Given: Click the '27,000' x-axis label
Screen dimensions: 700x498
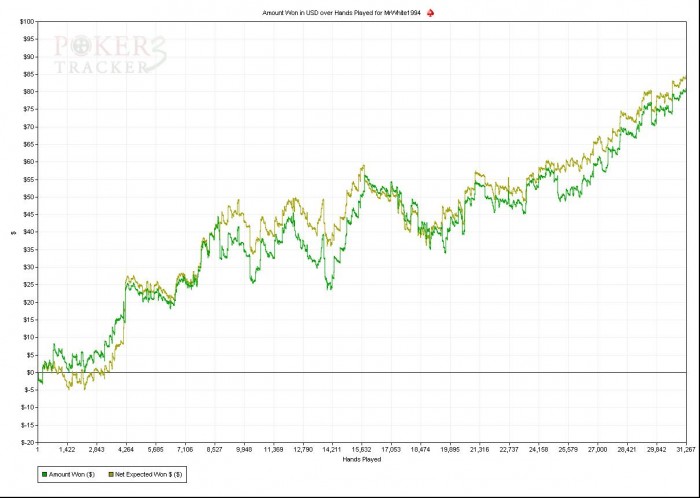Looking at the screenshot, I should (x=597, y=449).
